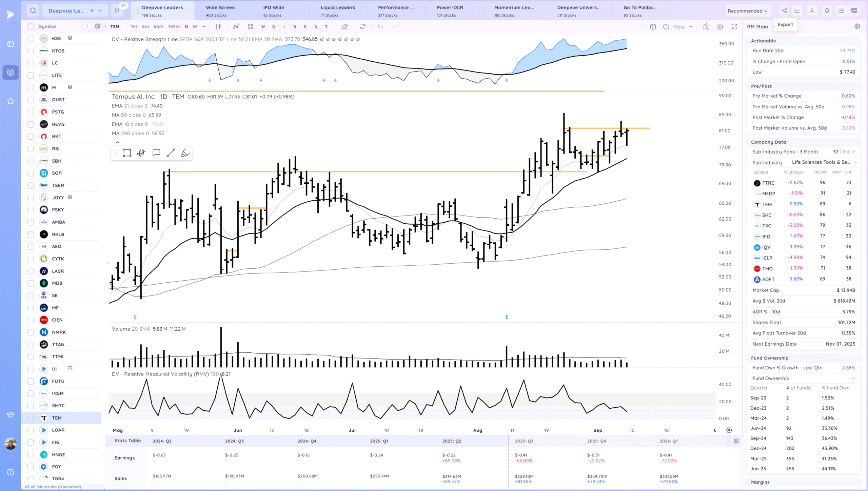Open the stats table settings gear

736,441
